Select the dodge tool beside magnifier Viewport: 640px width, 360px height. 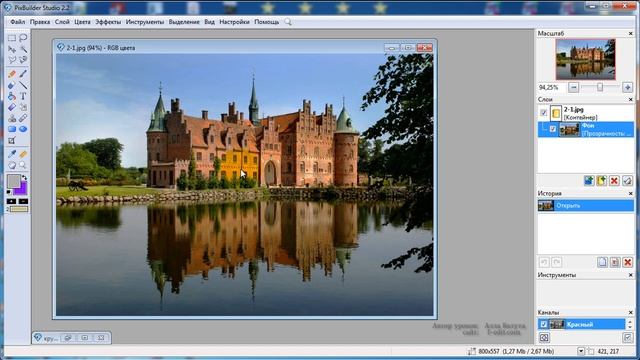point(12,165)
